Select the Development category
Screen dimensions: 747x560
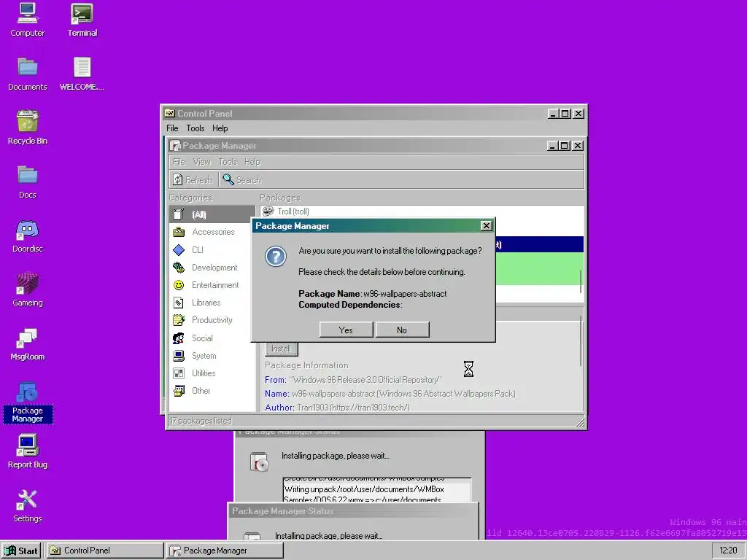point(212,267)
